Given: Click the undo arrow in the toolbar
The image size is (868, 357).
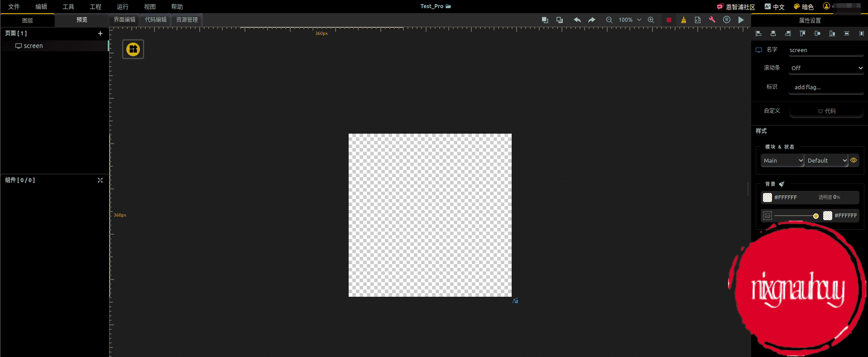Looking at the screenshot, I should (x=577, y=20).
